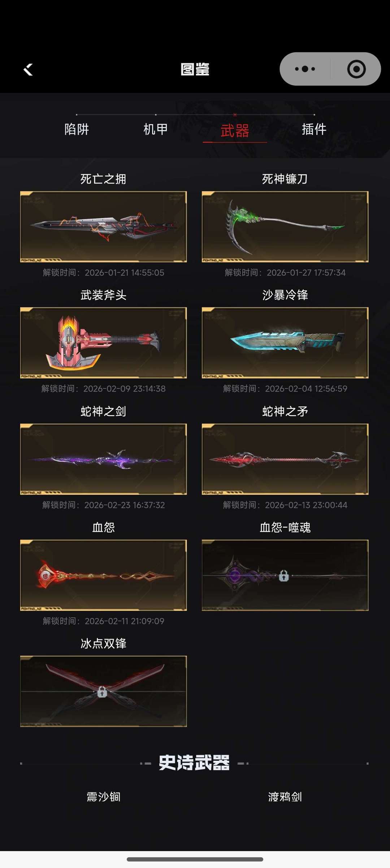This screenshot has width=390, height=868.
Task: Switch to the 机甲 tab
Action: (x=156, y=129)
